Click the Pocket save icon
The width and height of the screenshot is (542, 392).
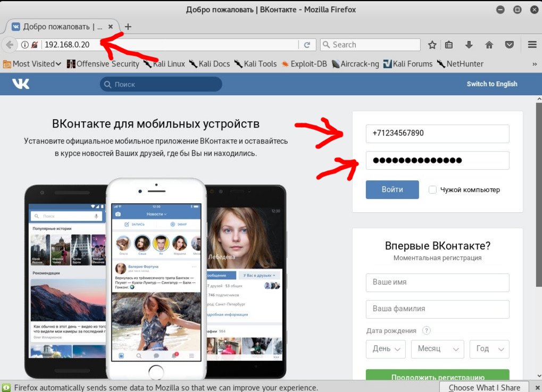tap(509, 45)
